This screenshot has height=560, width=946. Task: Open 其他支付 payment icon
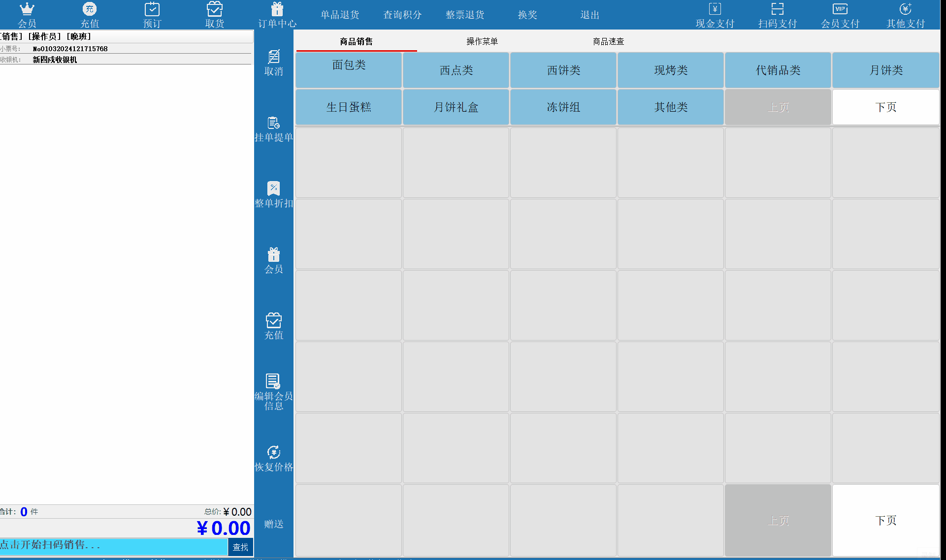[x=905, y=10]
